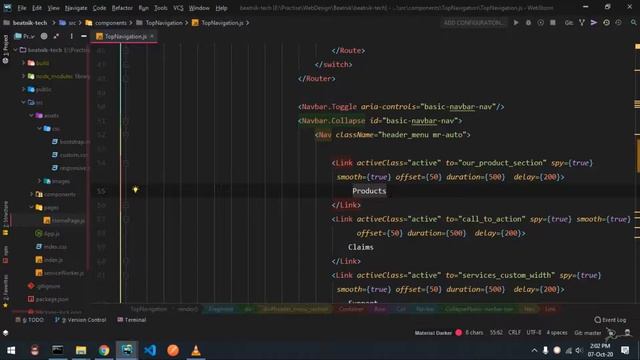Viewport: 640px width, 360px height.
Task: Hide the Project panel with minus icon
Action: coord(84,36)
